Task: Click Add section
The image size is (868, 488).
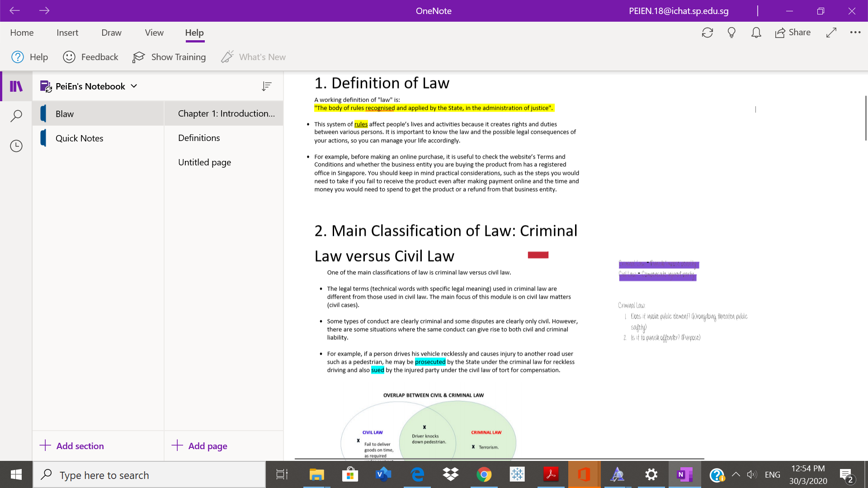Action: [x=72, y=446]
